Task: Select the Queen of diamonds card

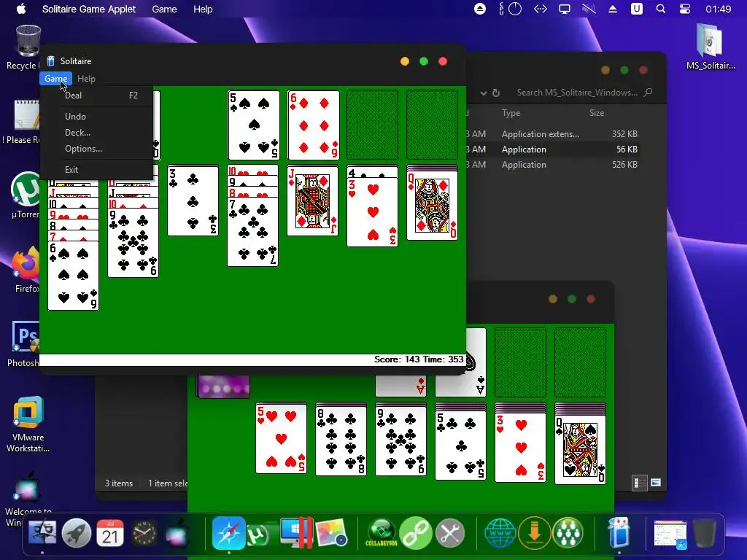Action: click(x=432, y=205)
